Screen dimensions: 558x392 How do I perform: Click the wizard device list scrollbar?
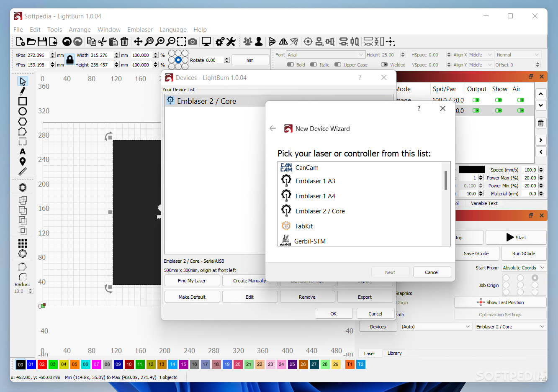point(446,180)
